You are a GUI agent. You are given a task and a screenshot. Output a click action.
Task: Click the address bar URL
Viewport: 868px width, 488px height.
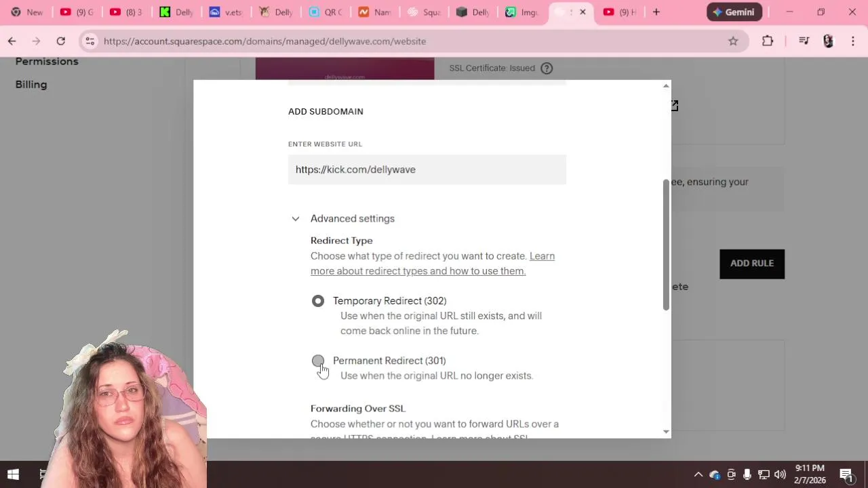(x=264, y=41)
